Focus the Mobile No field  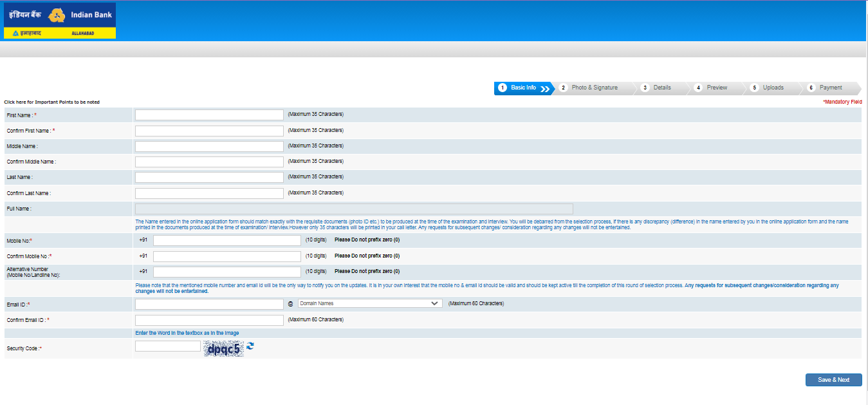coord(226,240)
